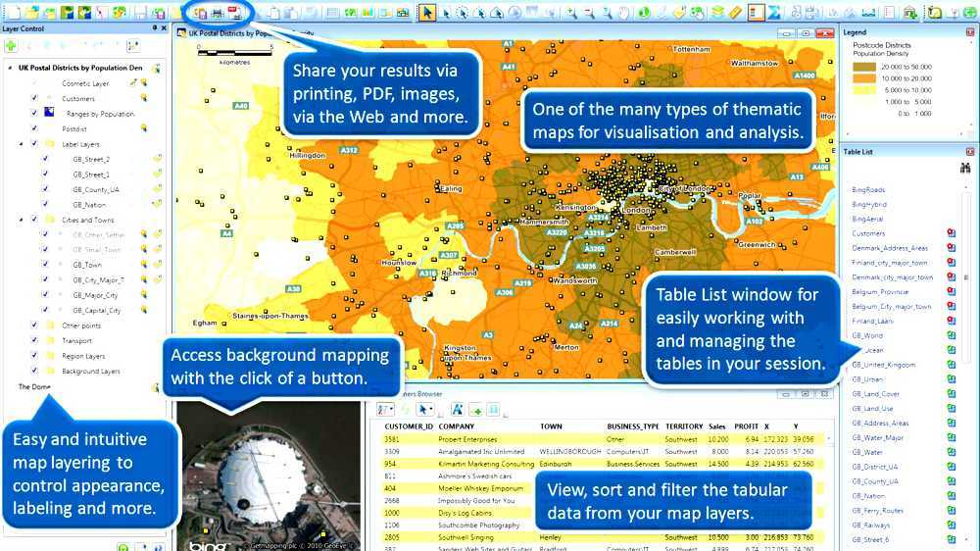
Task: Select GB_Ferry_Routes in the Table List
Action: coord(877,511)
